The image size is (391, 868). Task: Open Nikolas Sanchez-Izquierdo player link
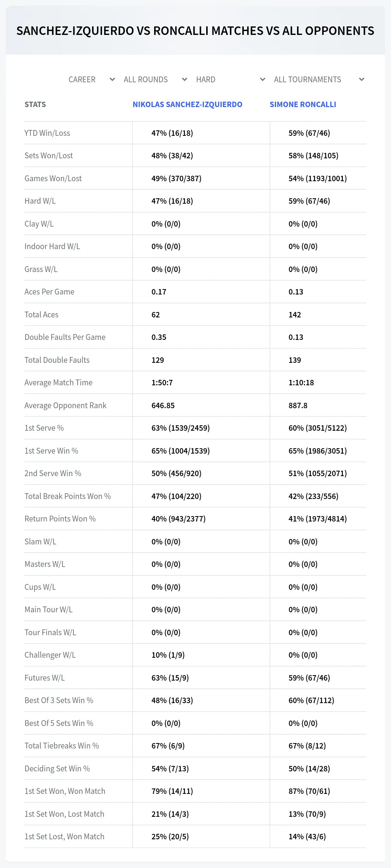[x=188, y=104]
